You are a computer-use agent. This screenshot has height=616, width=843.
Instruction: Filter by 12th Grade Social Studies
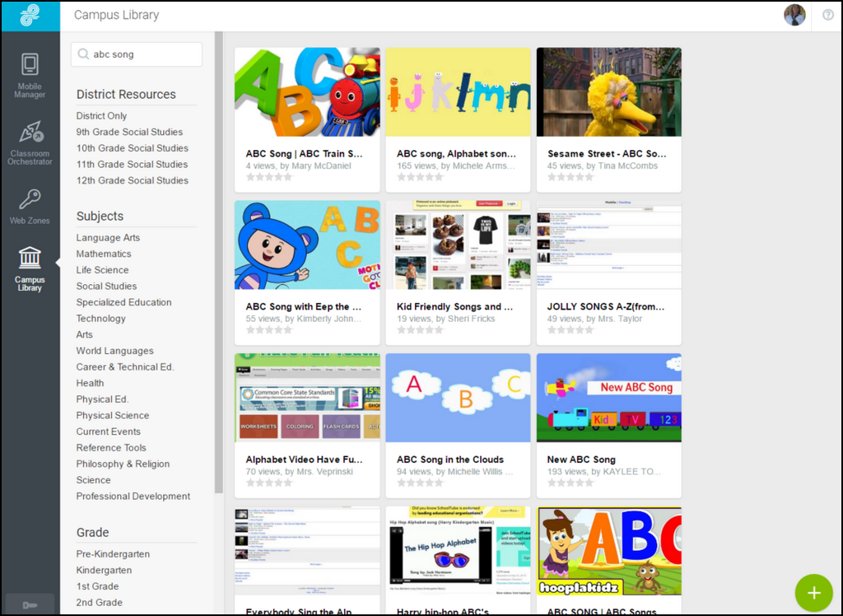[133, 180]
